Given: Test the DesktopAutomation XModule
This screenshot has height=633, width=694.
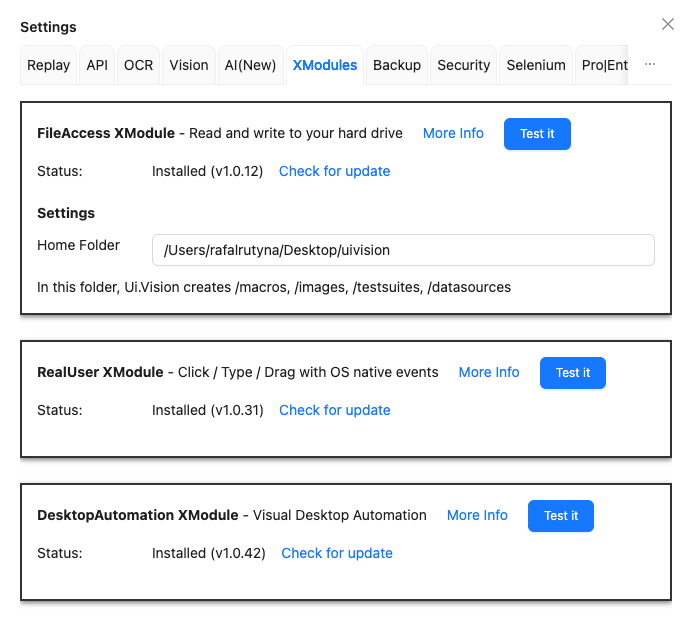Looking at the screenshot, I should click(x=561, y=516).
